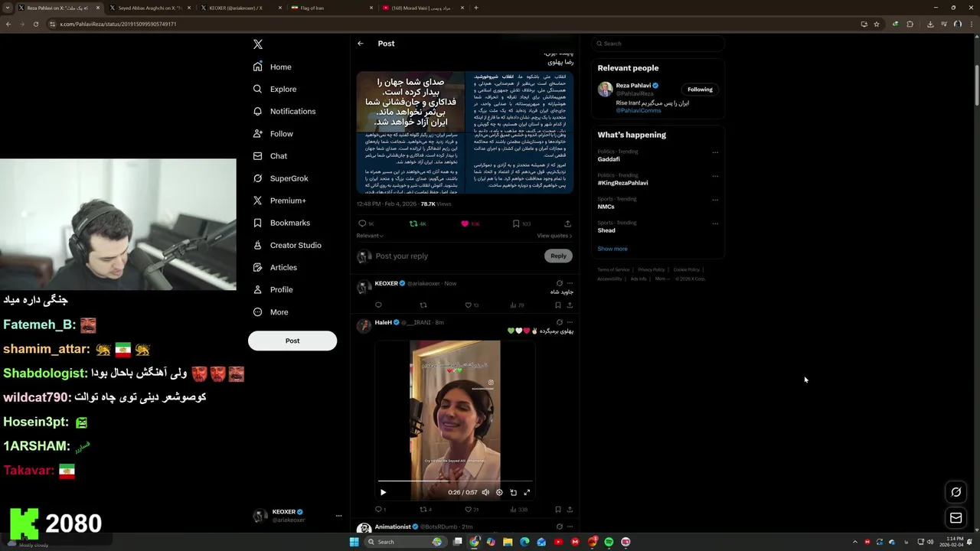Open View quotes link

[554, 236]
